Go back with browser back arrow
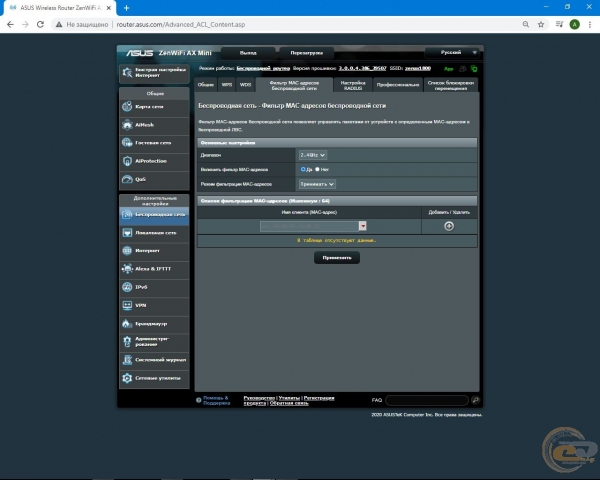Viewport: 600px width, 480px height. [10, 24]
